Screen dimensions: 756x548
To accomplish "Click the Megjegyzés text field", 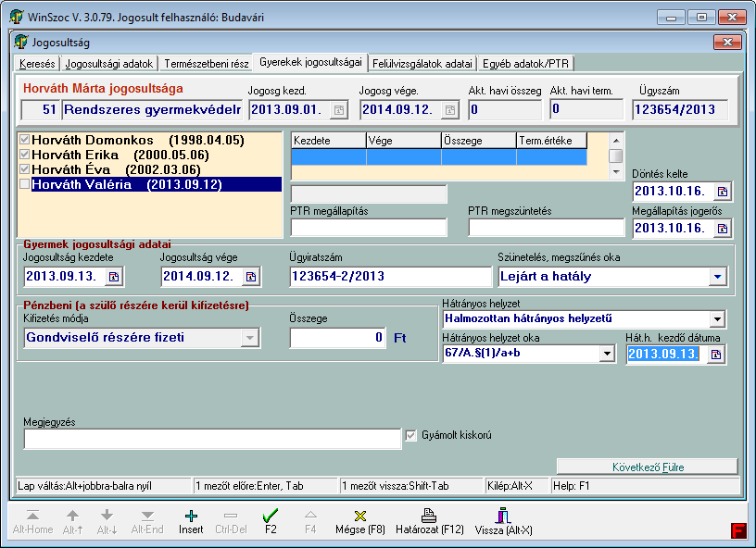I will (x=213, y=439).
